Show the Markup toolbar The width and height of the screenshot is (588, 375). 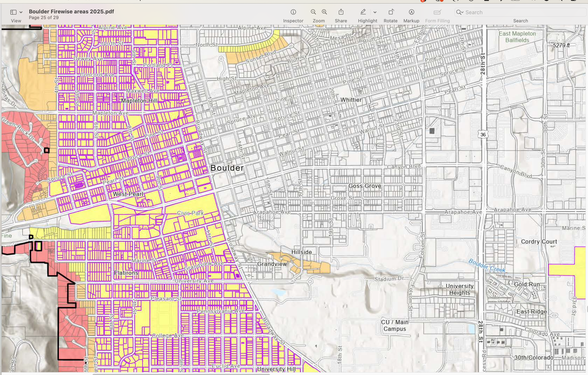(x=411, y=12)
